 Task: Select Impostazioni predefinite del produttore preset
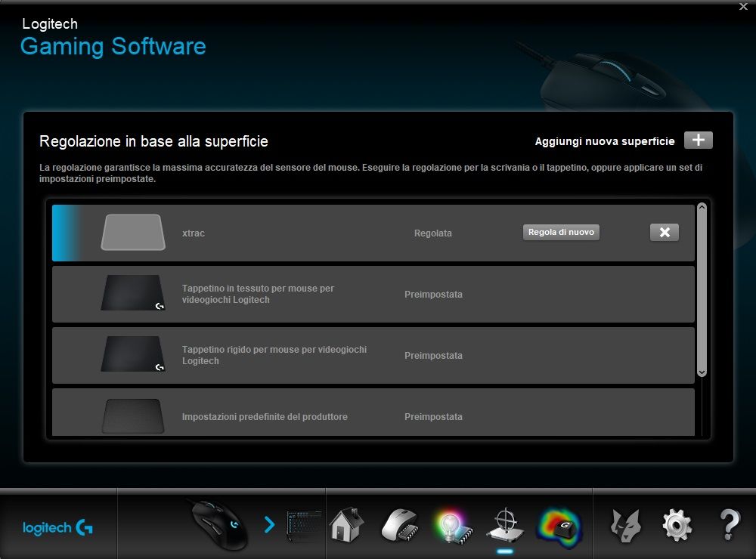point(302,416)
